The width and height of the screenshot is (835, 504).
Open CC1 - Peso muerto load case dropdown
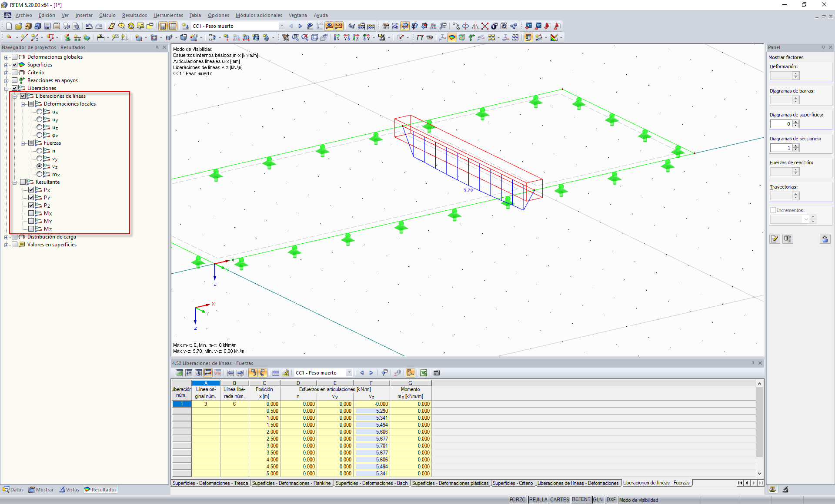click(281, 26)
